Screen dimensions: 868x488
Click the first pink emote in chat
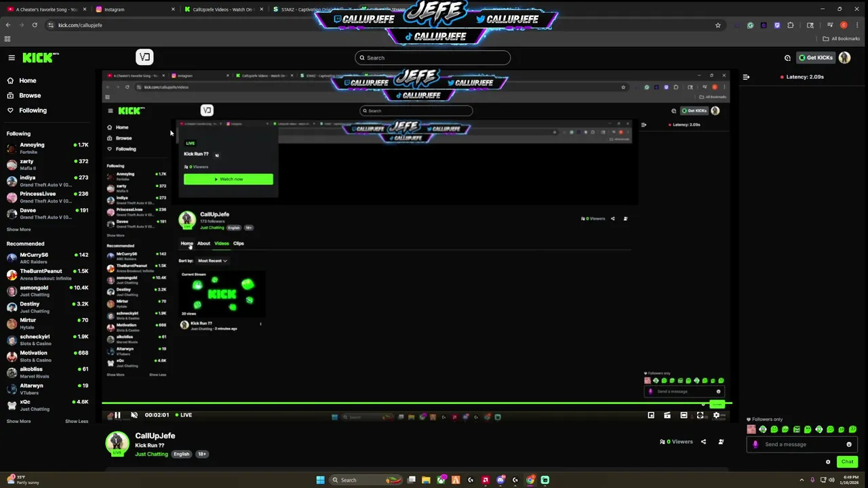point(751,429)
